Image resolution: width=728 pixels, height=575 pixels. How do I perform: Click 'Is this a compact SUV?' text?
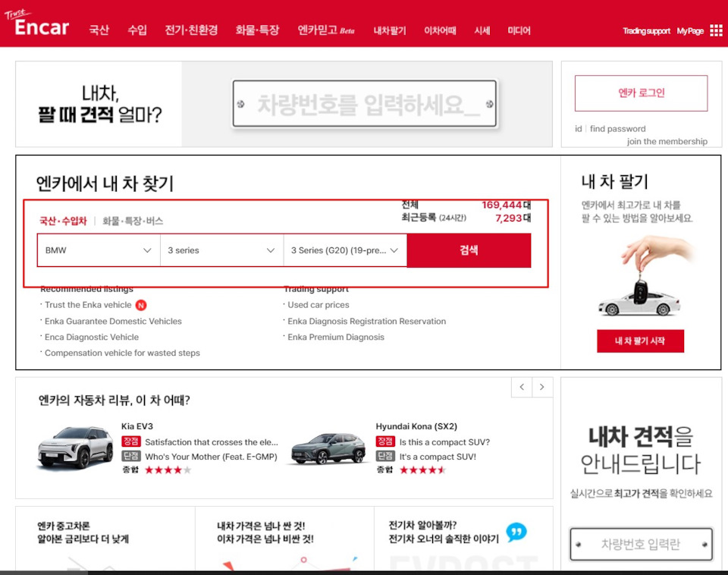point(444,442)
